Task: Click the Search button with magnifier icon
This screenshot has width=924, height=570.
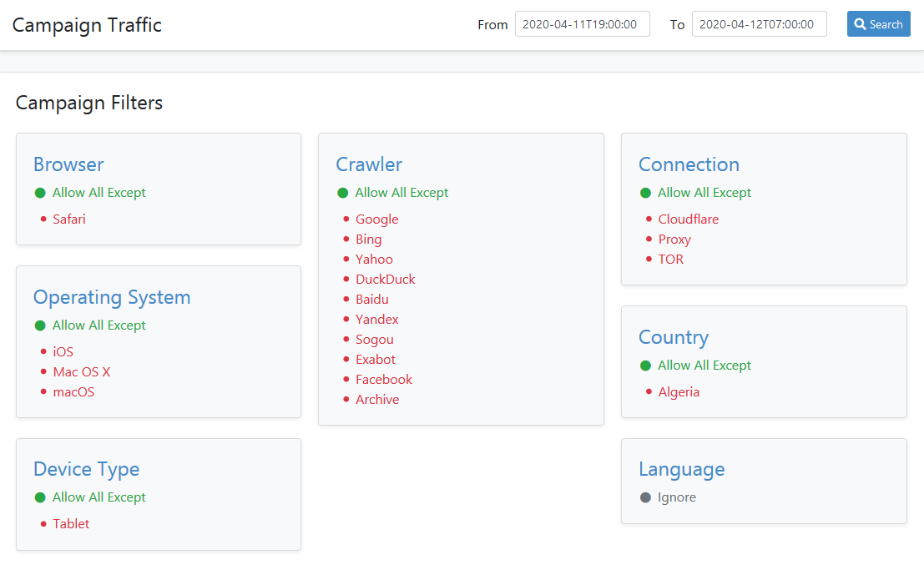Action: pos(878,24)
